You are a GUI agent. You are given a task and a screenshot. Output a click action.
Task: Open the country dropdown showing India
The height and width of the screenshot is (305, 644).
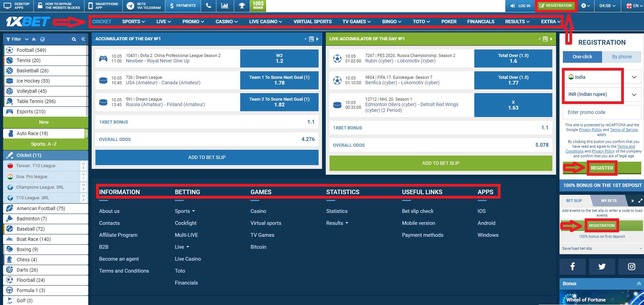(602, 77)
